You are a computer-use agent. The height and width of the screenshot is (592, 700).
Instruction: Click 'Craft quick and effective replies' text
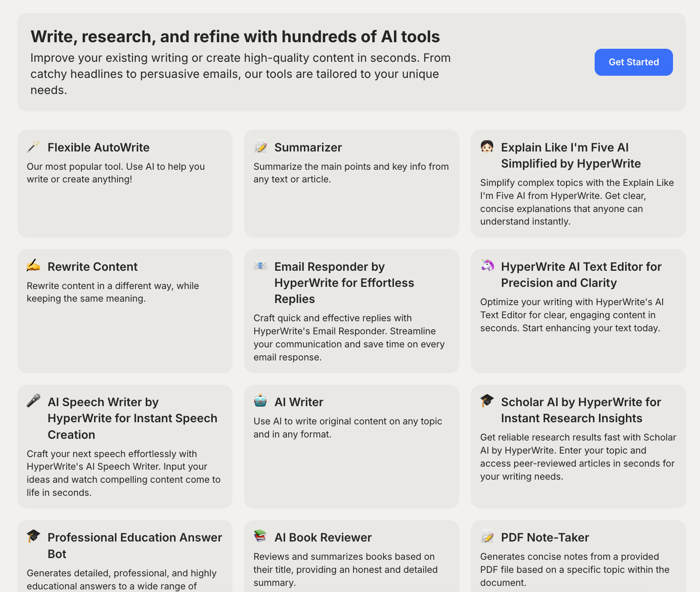pos(349,337)
